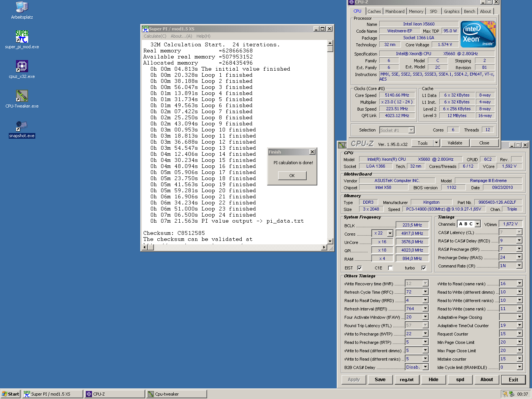Switch to the Bench tab in CPU-Z

(x=469, y=11)
